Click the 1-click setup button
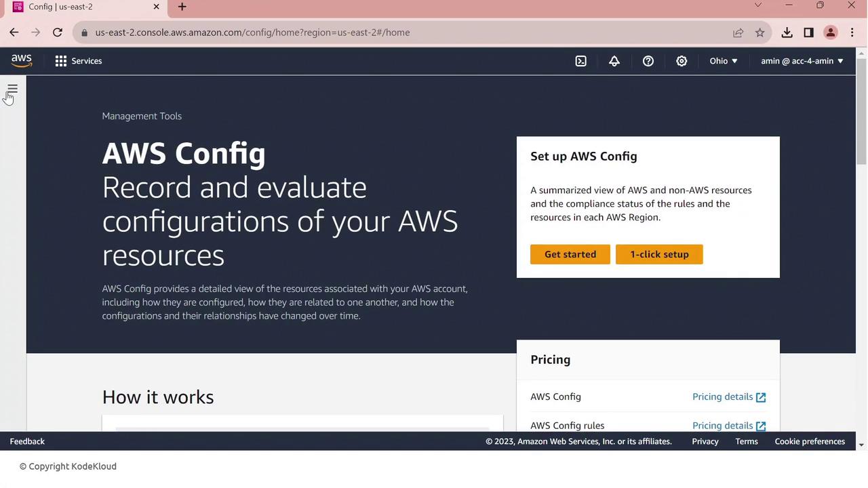Screen dimensions: 868x488 (x=659, y=254)
